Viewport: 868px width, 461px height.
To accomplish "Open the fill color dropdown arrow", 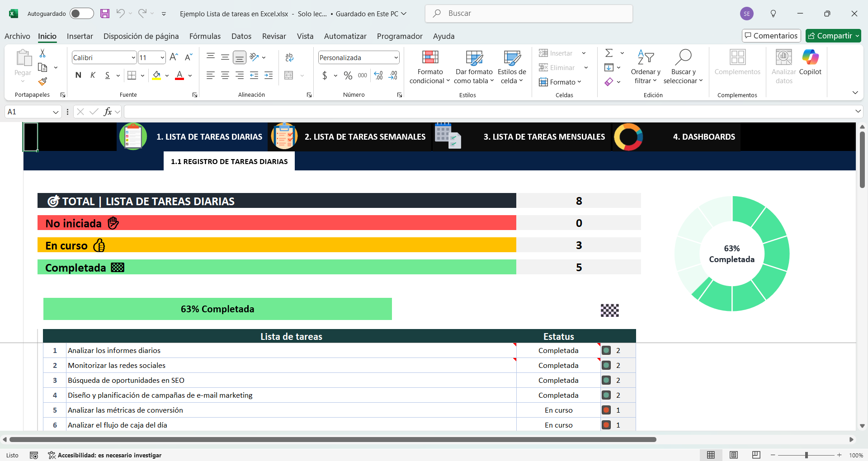I will pyautogui.click(x=166, y=75).
